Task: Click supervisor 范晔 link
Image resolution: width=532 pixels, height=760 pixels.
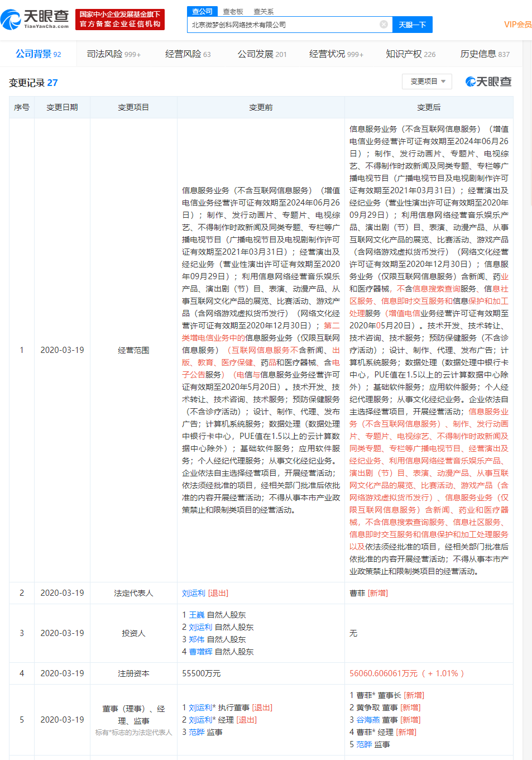Action: (362, 744)
